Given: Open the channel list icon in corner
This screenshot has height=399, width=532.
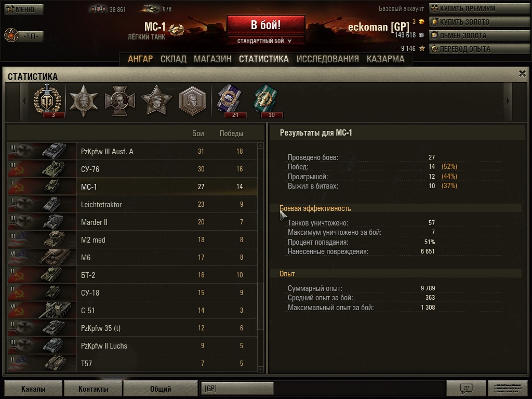Looking at the screenshot, I should (507, 388).
